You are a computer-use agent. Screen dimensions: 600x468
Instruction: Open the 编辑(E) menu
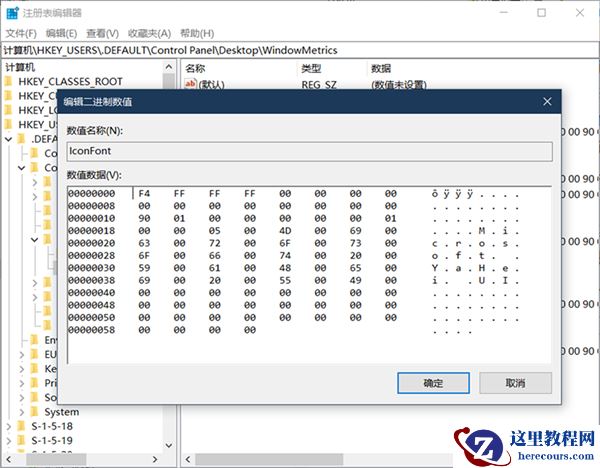tap(61, 34)
